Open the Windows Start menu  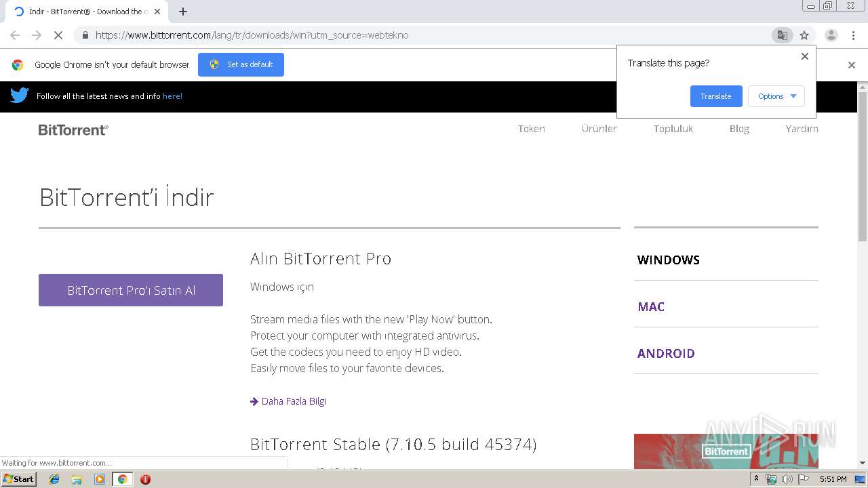coord(19,479)
